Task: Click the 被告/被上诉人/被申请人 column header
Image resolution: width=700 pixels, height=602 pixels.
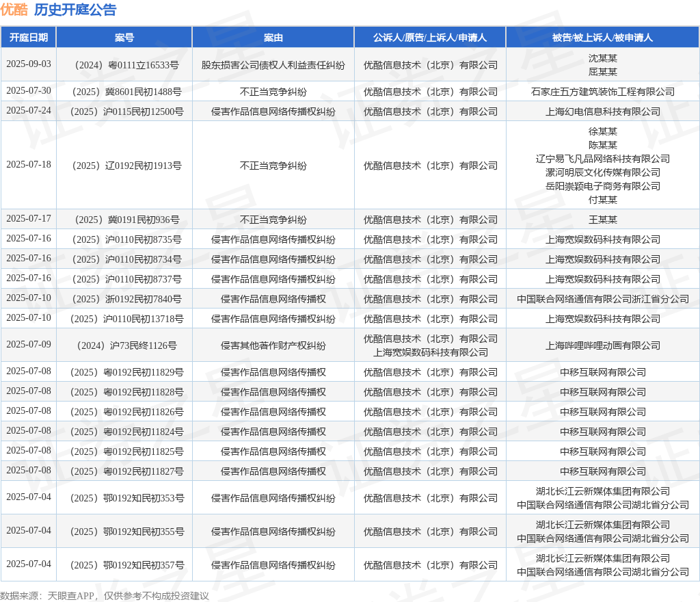Action: coord(603,38)
